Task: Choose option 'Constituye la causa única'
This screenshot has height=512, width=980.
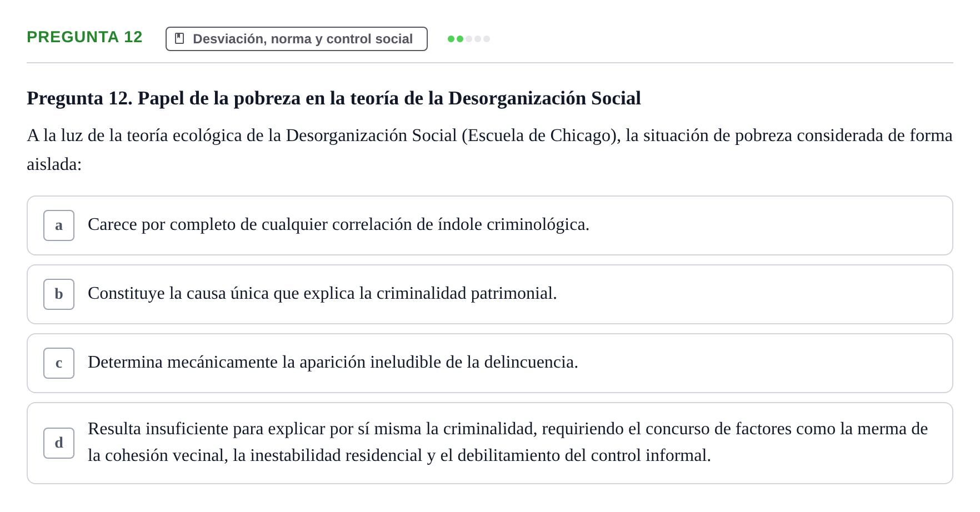Action: point(490,294)
